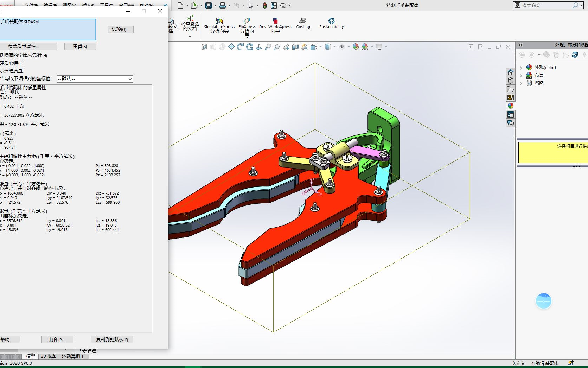Click the 打印(P)... button

click(x=57, y=340)
